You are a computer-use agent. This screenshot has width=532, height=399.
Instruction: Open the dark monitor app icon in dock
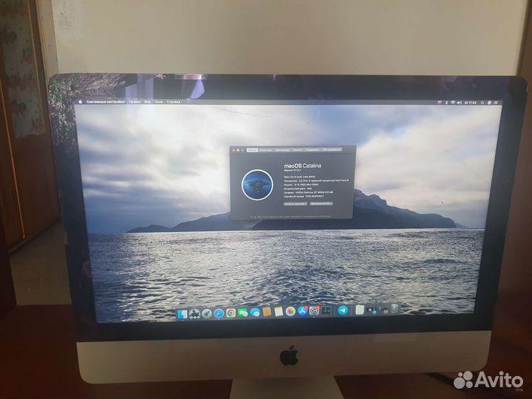[x=327, y=310]
